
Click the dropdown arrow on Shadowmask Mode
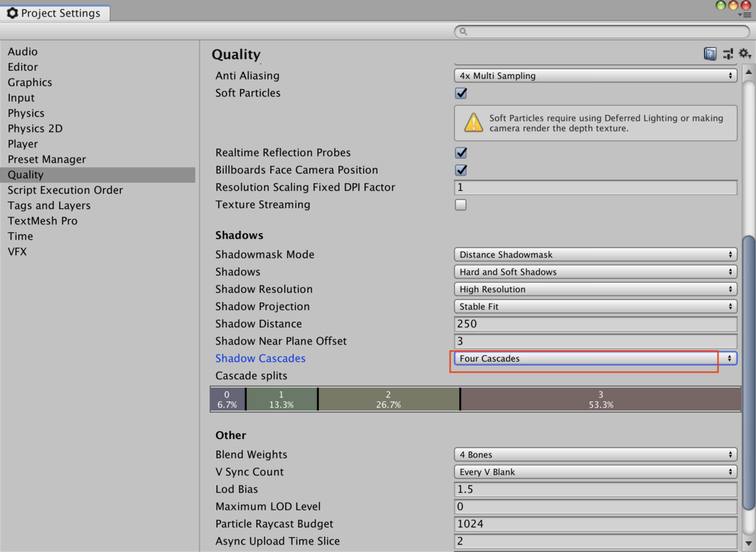(731, 254)
